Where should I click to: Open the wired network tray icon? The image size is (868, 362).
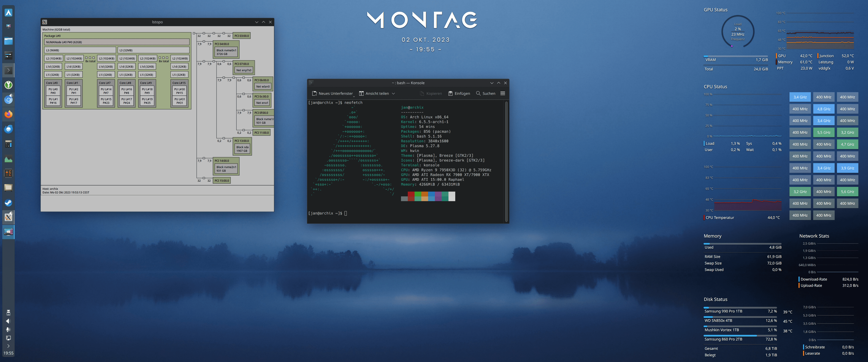8,338
